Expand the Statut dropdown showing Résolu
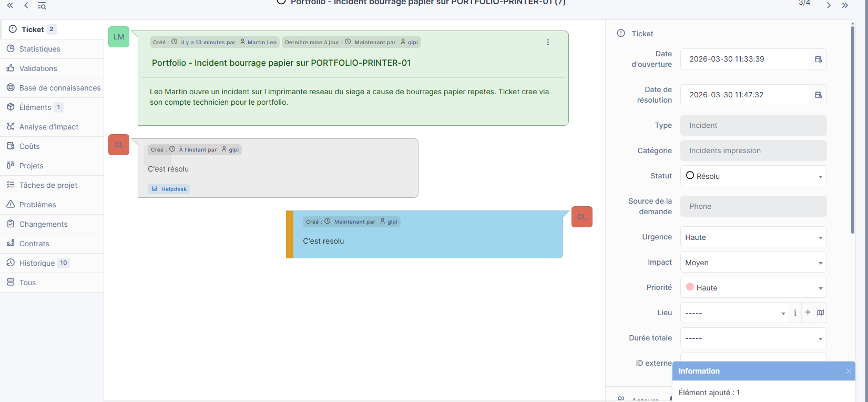 (x=753, y=176)
